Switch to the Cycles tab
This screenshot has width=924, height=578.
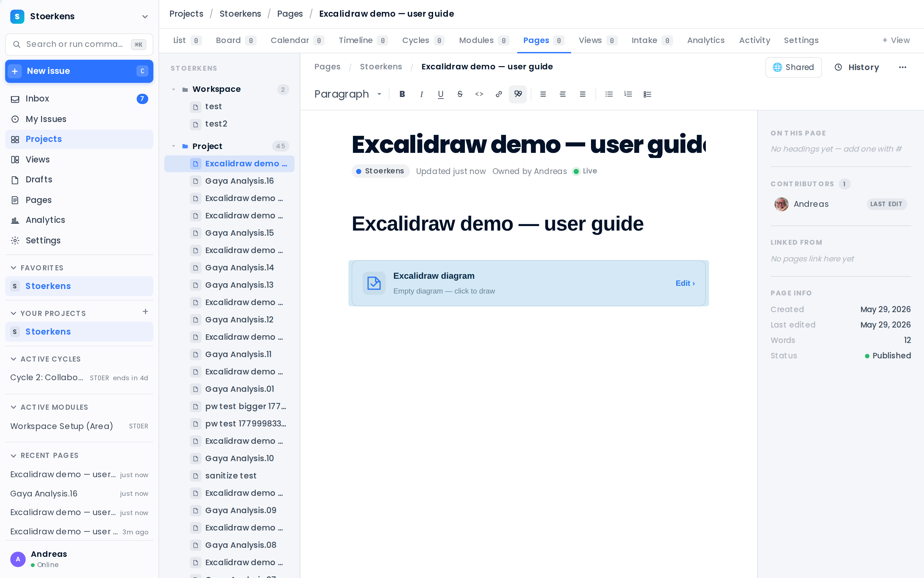(x=423, y=40)
